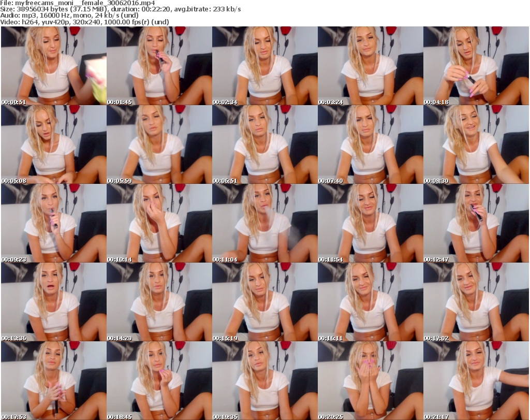Pick the frame at 00:04:18

[x=476, y=66]
